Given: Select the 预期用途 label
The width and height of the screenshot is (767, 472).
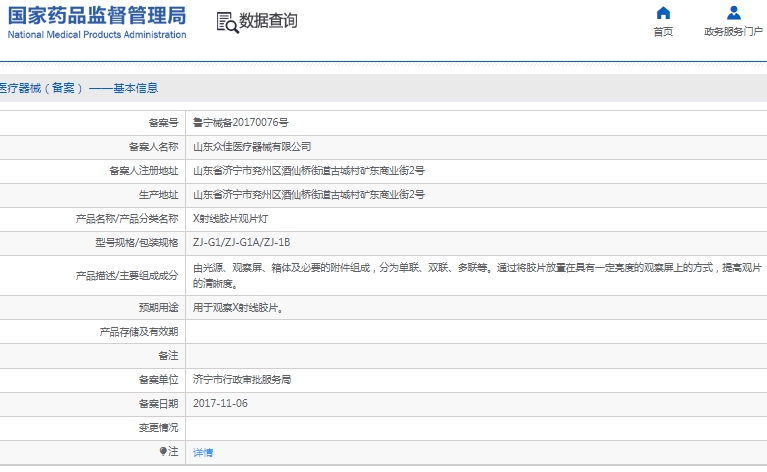Looking at the screenshot, I should 158,308.
